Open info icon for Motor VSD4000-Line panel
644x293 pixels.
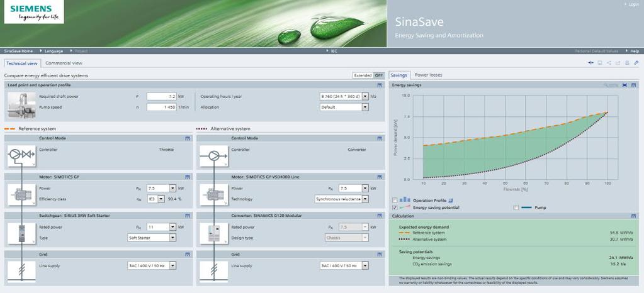pyautogui.click(x=379, y=177)
